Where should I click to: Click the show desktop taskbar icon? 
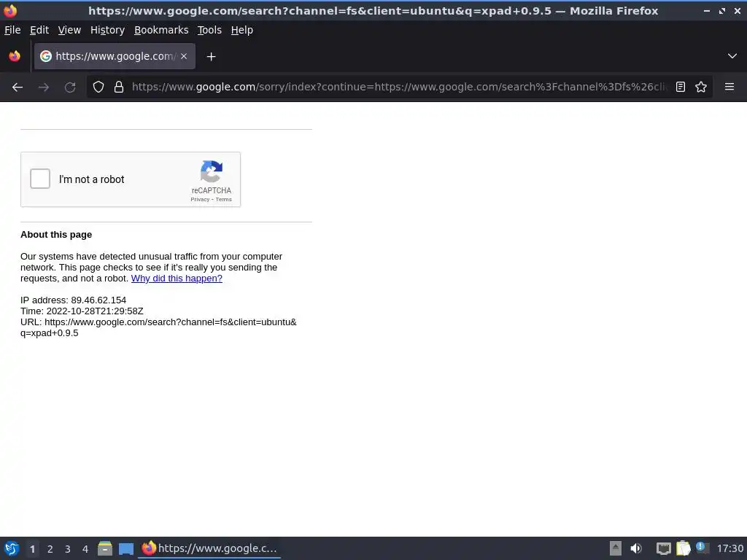[125, 548]
